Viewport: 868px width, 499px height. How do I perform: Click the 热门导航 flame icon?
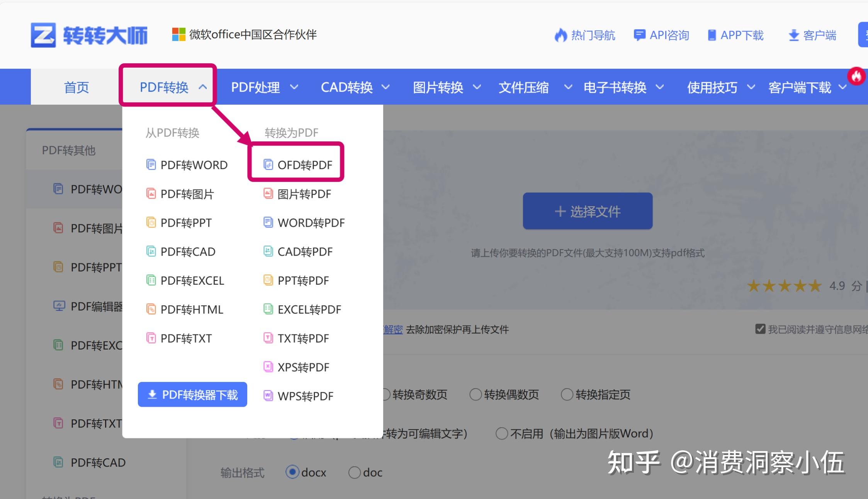561,35
